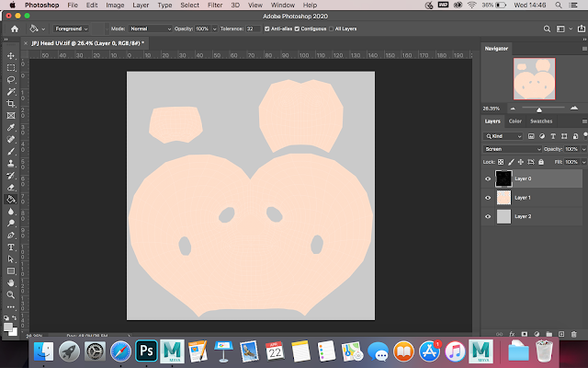This screenshot has width=588, height=368.
Task: Select the Rectangle shape tool
Action: (11, 271)
